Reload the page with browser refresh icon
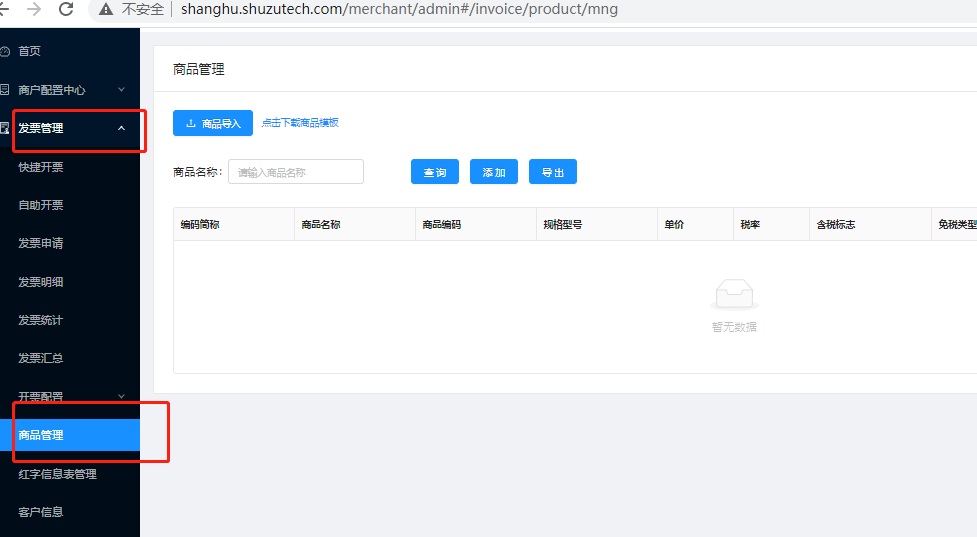 [65, 9]
